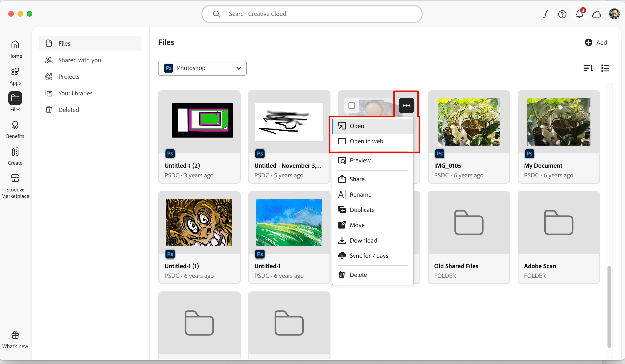
Task: Go to Apps in left sidebar
Action: tap(15, 76)
